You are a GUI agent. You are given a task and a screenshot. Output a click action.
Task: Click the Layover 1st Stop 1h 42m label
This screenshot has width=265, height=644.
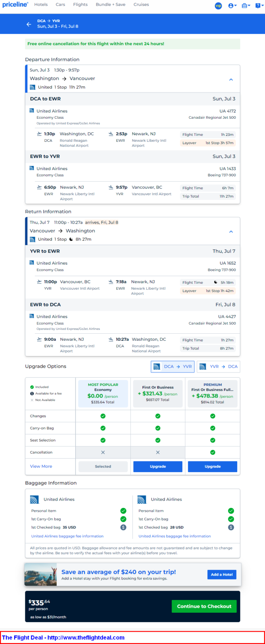(x=208, y=291)
